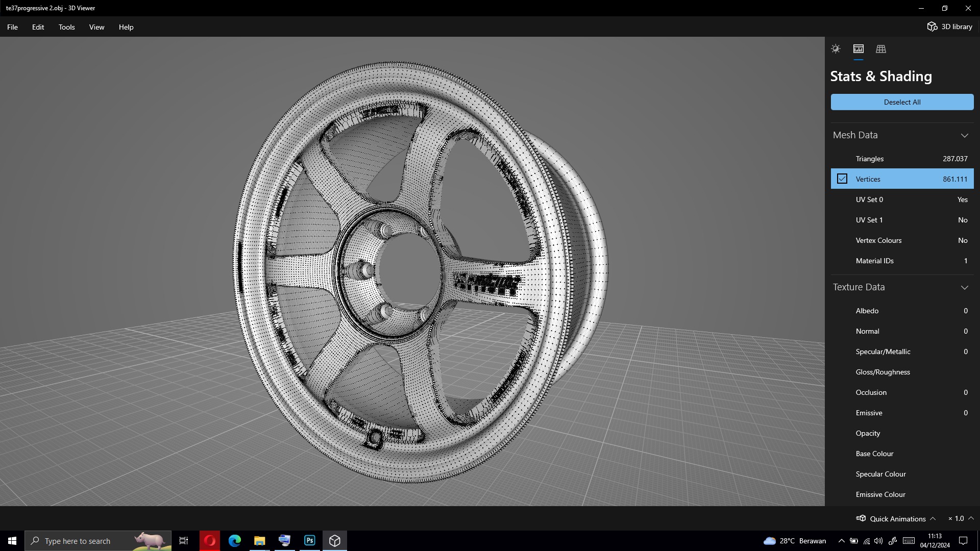Select the Gloss/Roughness row
980x551 pixels.
(x=902, y=372)
